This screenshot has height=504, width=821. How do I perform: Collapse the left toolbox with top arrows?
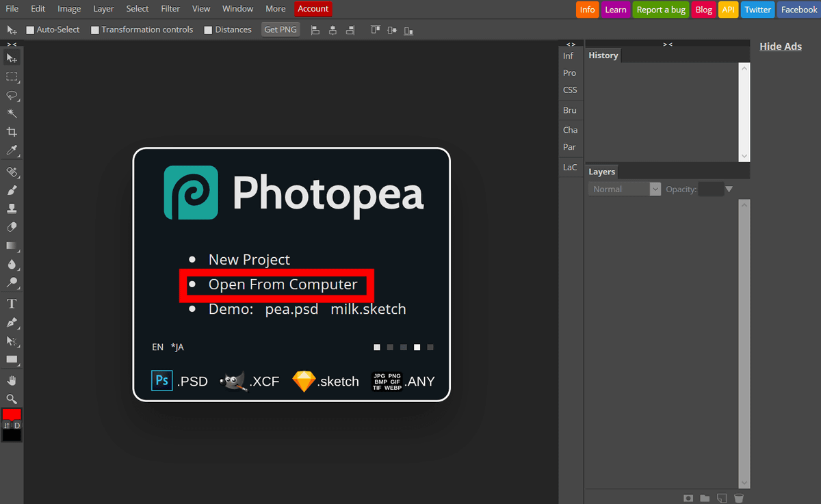coord(12,44)
